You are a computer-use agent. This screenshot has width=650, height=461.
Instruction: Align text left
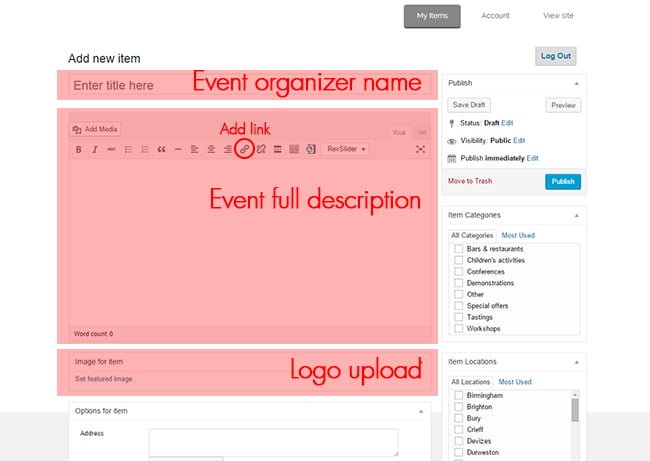click(194, 149)
